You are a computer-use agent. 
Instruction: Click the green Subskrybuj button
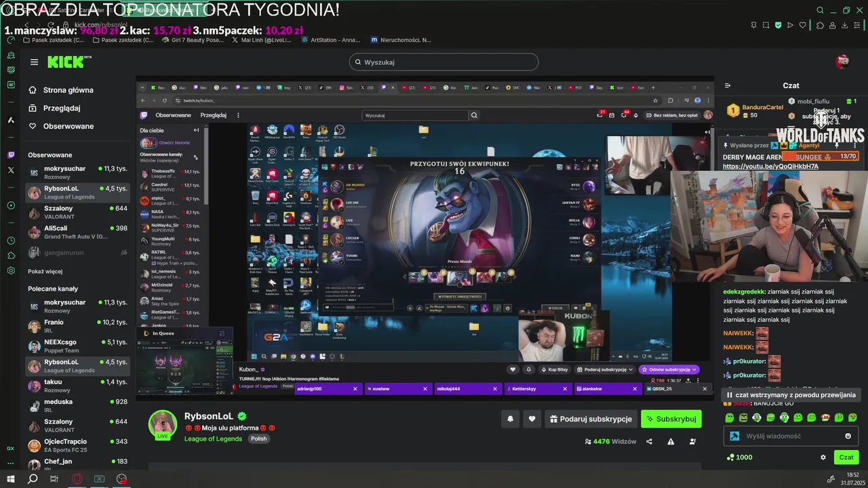pyautogui.click(x=671, y=419)
